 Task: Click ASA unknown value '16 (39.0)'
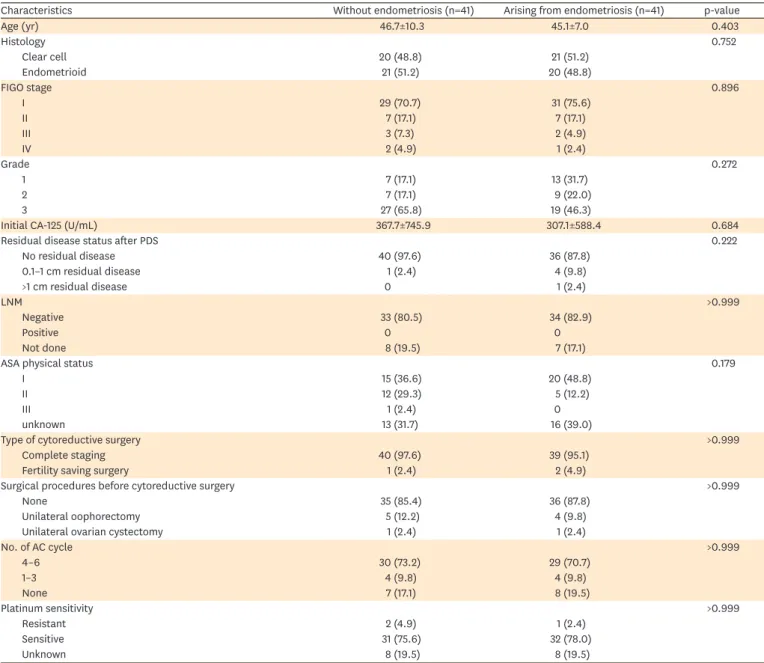click(571, 425)
